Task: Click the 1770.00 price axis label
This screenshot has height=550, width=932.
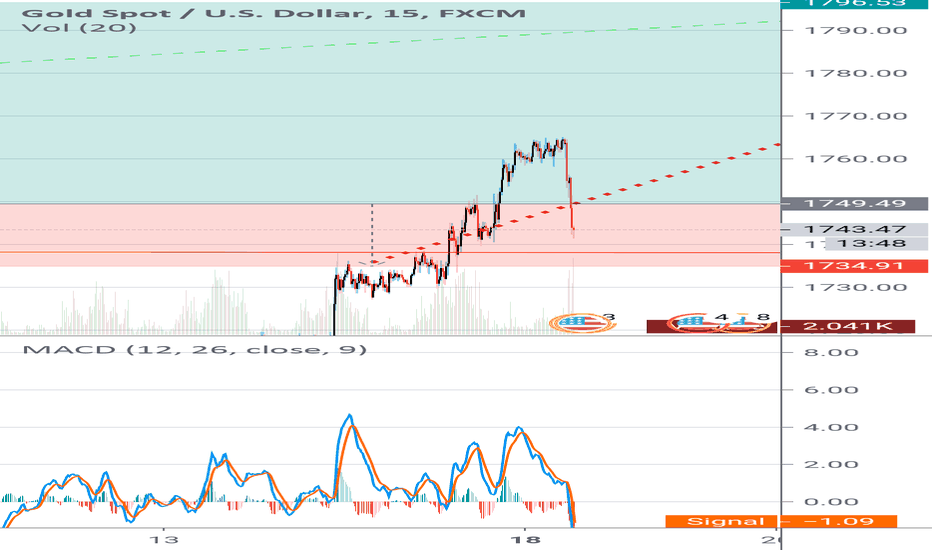Action: (856, 116)
